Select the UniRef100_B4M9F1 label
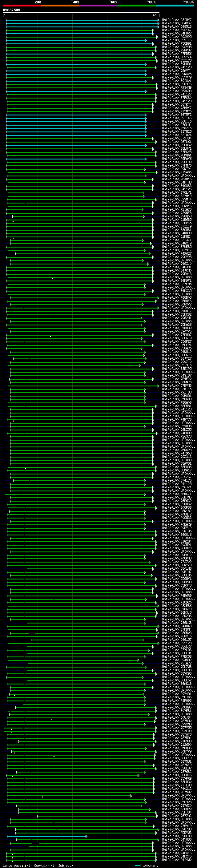Screen dimensions: 197x868 [x=176, y=281]
